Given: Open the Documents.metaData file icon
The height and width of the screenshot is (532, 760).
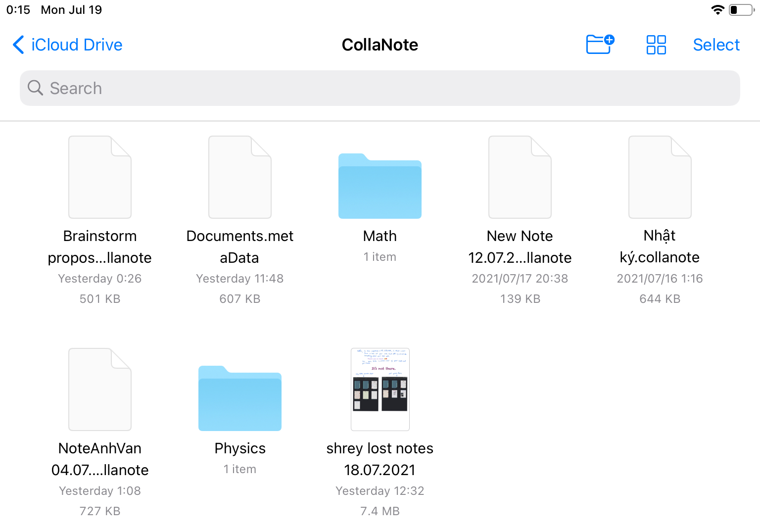Looking at the screenshot, I should (x=240, y=177).
